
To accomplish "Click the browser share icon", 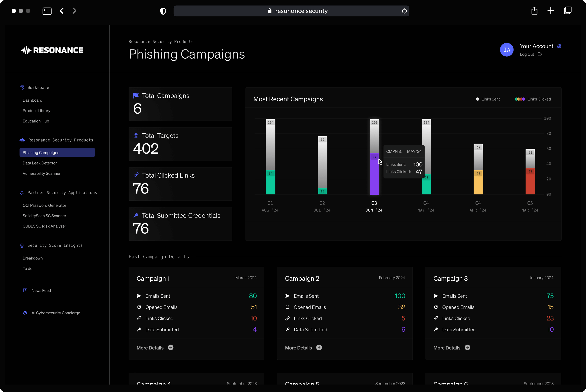I will point(534,11).
